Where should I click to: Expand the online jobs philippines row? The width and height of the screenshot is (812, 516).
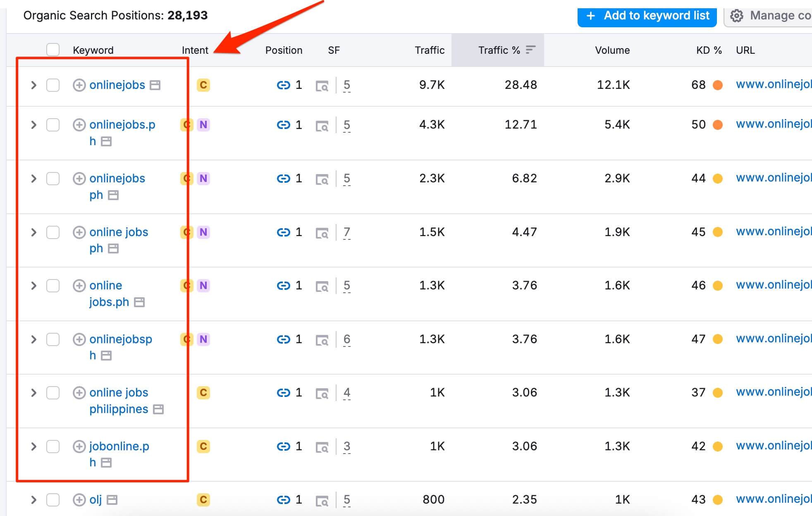click(x=33, y=393)
